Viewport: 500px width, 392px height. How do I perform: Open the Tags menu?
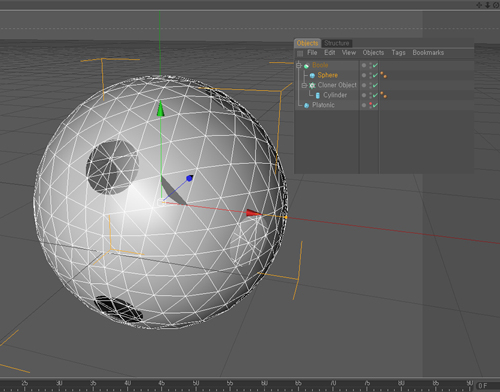click(x=398, y=53)
